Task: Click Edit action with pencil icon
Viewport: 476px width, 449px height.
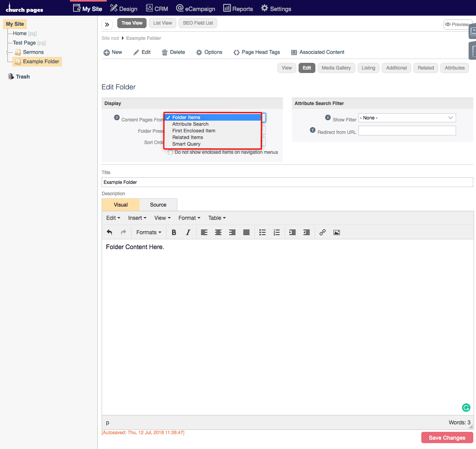Action: [142, 52]
